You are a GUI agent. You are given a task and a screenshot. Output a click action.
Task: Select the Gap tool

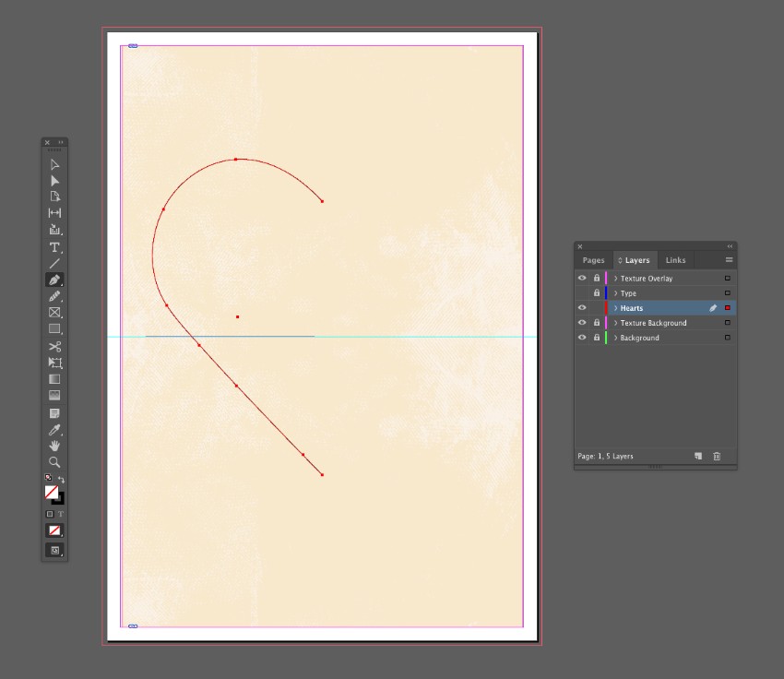[54, 213]
